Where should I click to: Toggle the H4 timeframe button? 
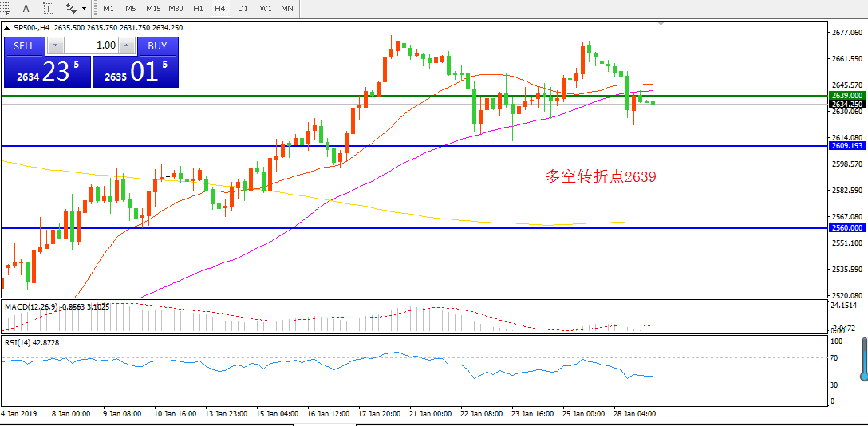pos(220,8)
